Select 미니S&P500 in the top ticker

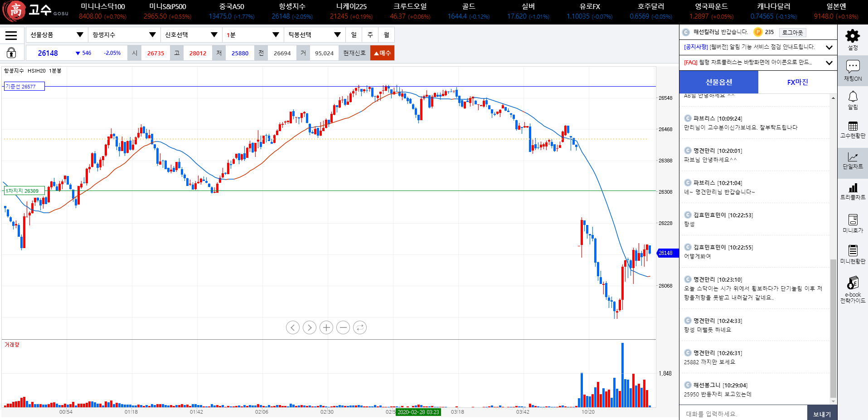[168, 11]
